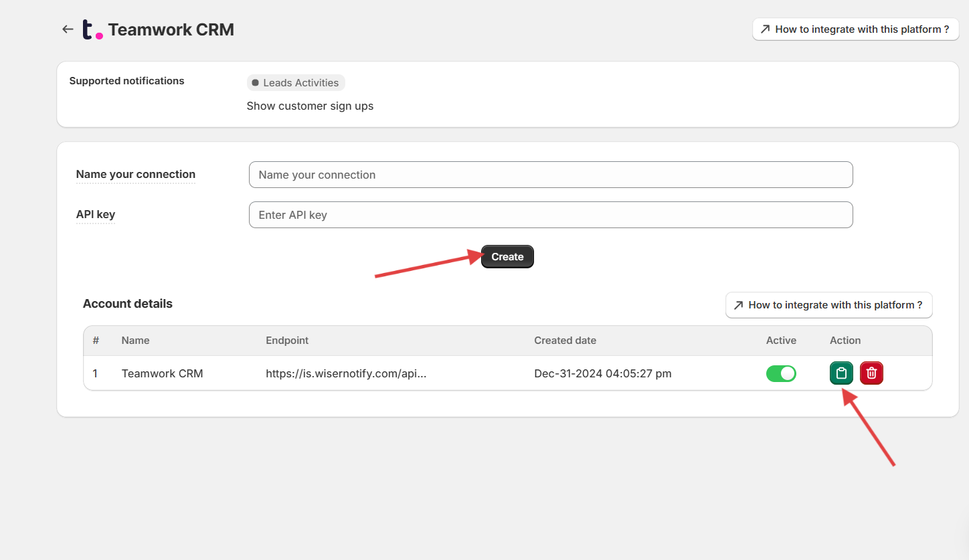Click the Created date column header
Image resolution: width=969 pixels, height=560 pixels.
click(565, 341)
